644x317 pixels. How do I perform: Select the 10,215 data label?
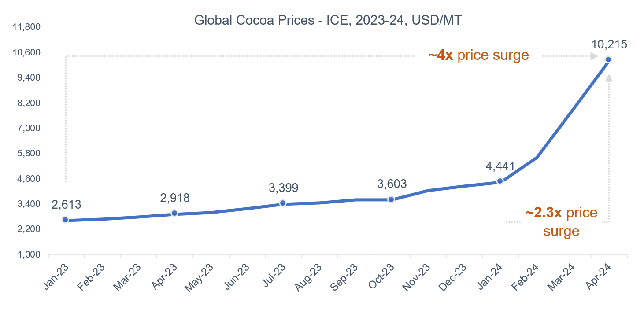pyautogui.click(x=610, y=44)
